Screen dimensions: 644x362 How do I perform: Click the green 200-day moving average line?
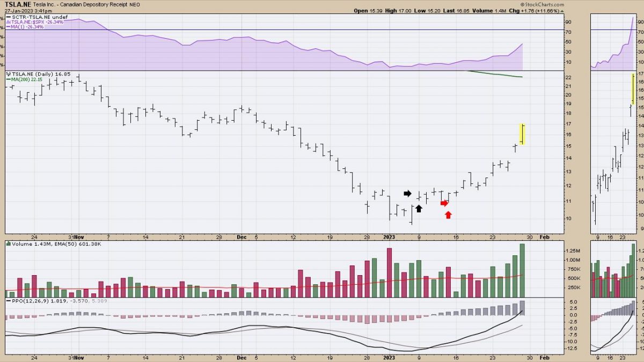[495, 74]
